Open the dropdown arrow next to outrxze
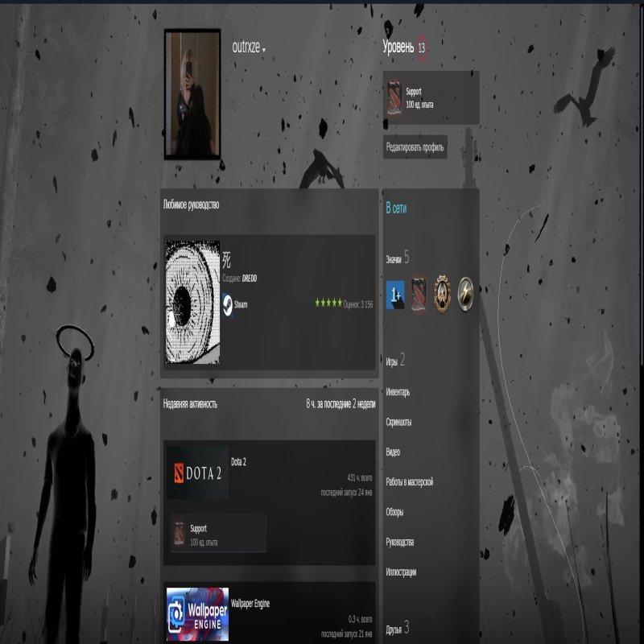Viewport: 644px width, 644px height. click(x=264, y=50)
